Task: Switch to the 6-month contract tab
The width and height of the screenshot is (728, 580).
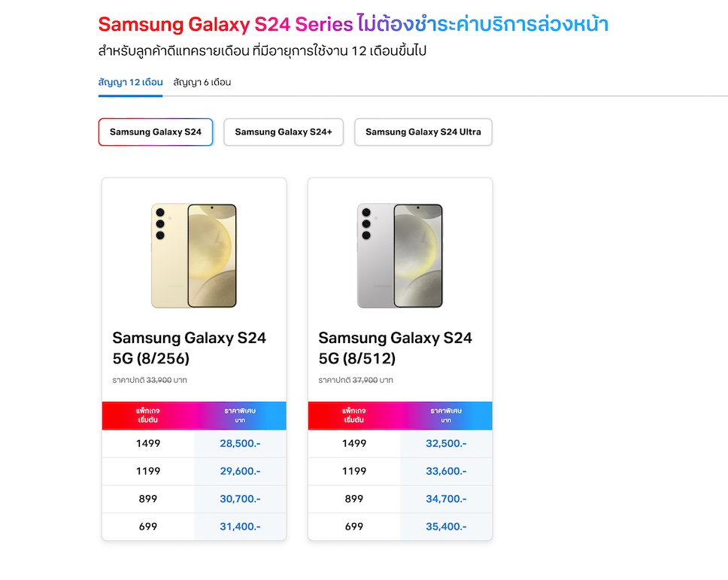Action: tap(202, 82)
